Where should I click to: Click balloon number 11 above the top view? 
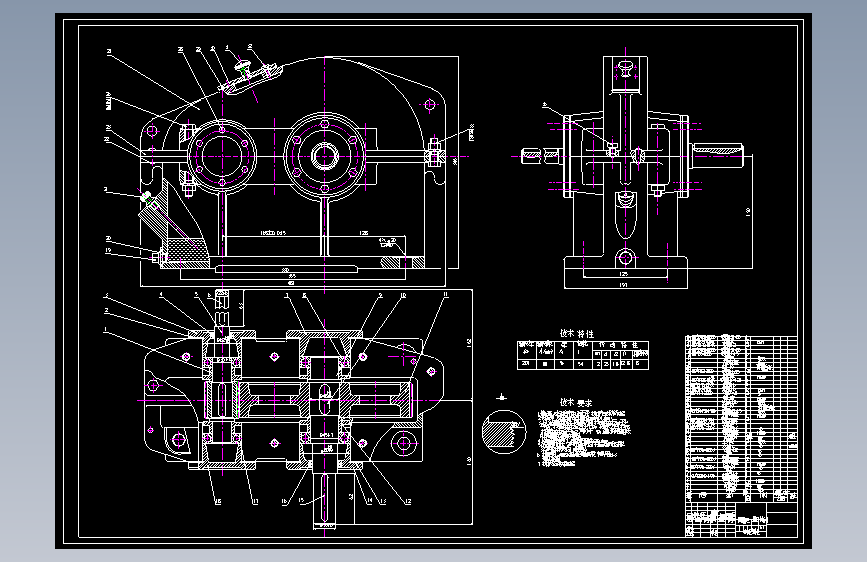point(446,295)
